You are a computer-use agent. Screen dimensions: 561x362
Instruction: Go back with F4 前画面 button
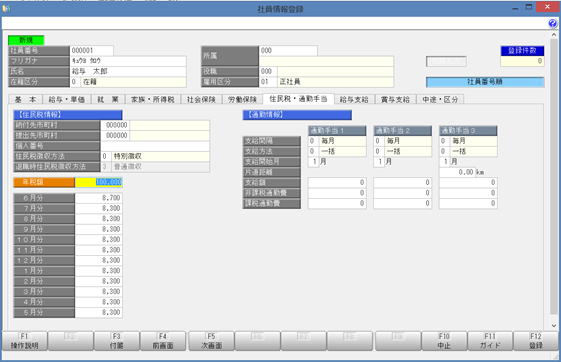click(x=163, y=341)
